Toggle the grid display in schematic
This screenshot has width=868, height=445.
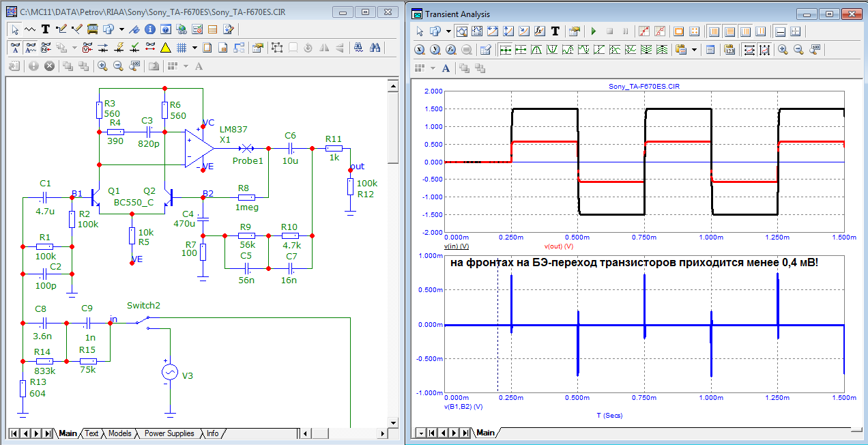182,48
